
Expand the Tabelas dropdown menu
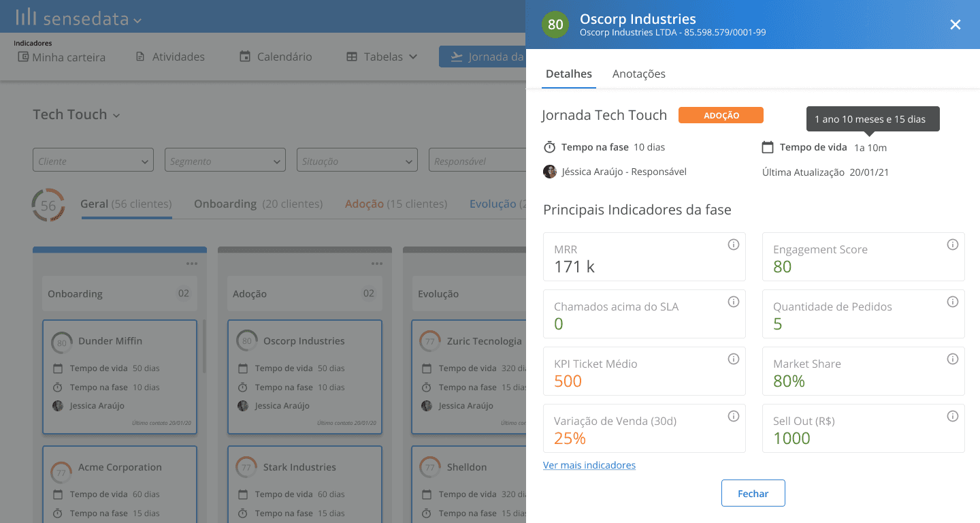(413, 57)
